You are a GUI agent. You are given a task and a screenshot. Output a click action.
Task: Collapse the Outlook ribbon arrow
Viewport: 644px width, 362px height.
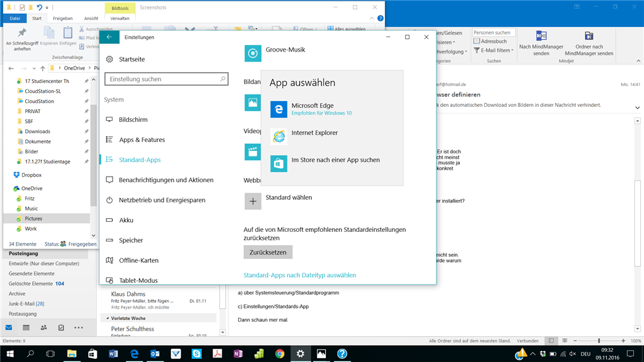point(638,61)
